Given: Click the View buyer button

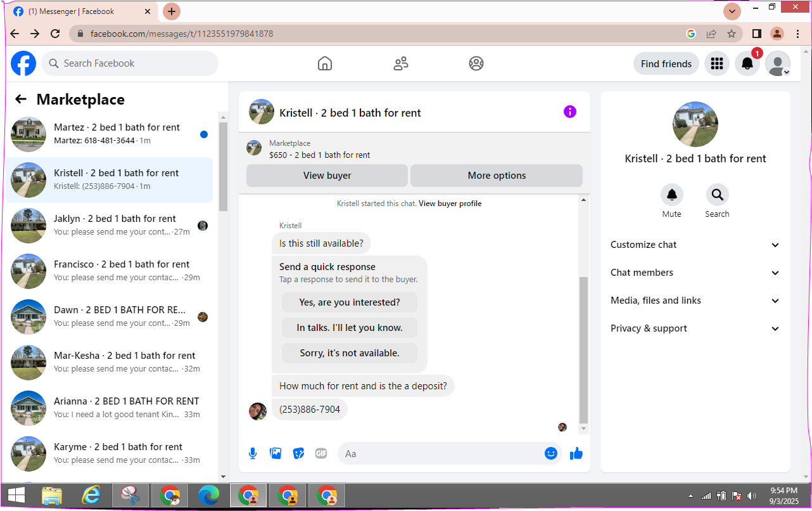Looking at the screenshot, I should pos(327,176).
